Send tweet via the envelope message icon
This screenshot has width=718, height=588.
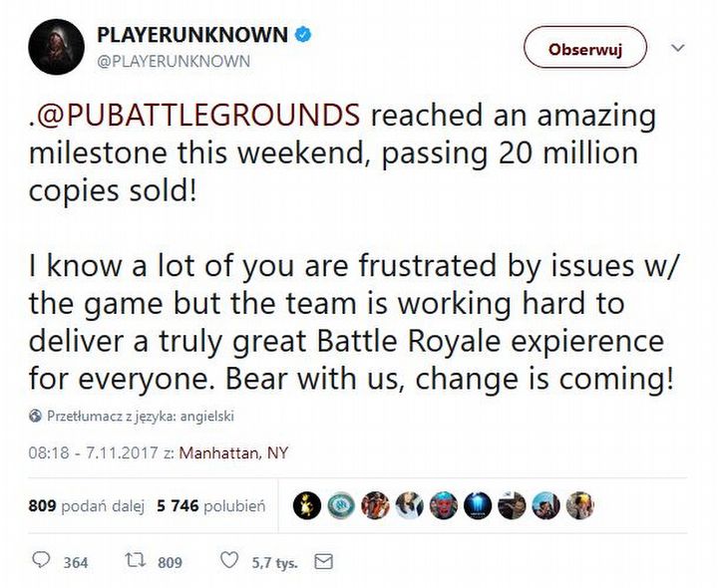(322, 562)
